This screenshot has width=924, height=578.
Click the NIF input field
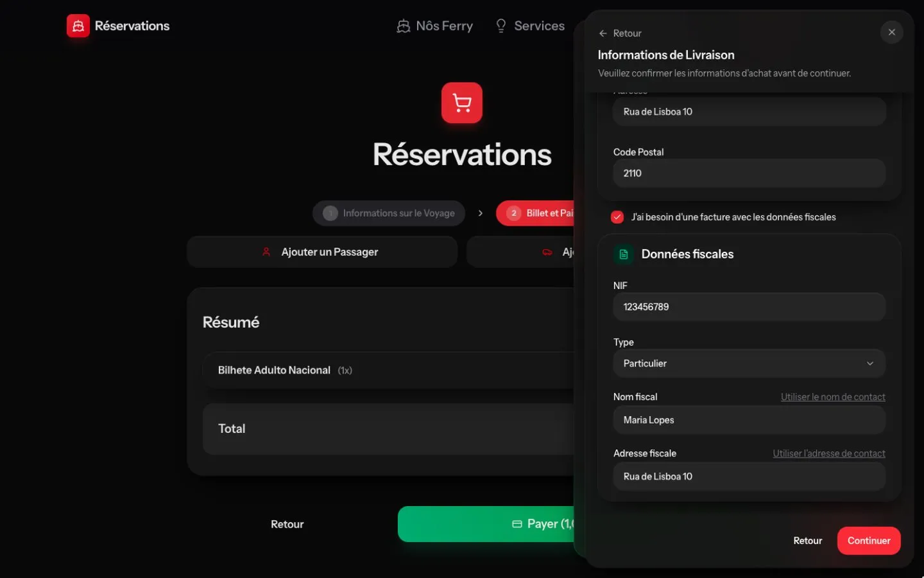click(749, 307)
